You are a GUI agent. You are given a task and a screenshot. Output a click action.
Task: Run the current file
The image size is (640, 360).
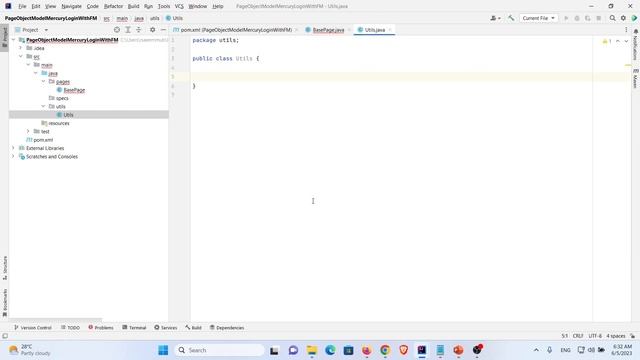point(566,18)
